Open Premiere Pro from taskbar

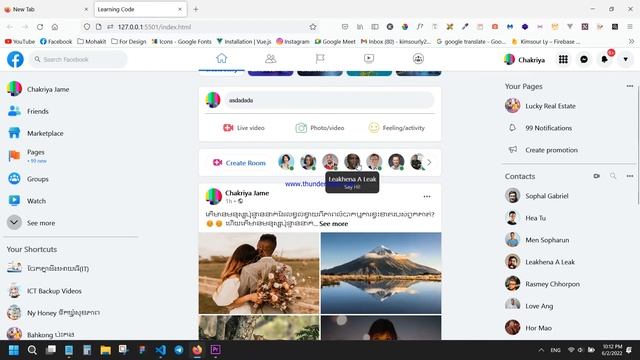216,350
